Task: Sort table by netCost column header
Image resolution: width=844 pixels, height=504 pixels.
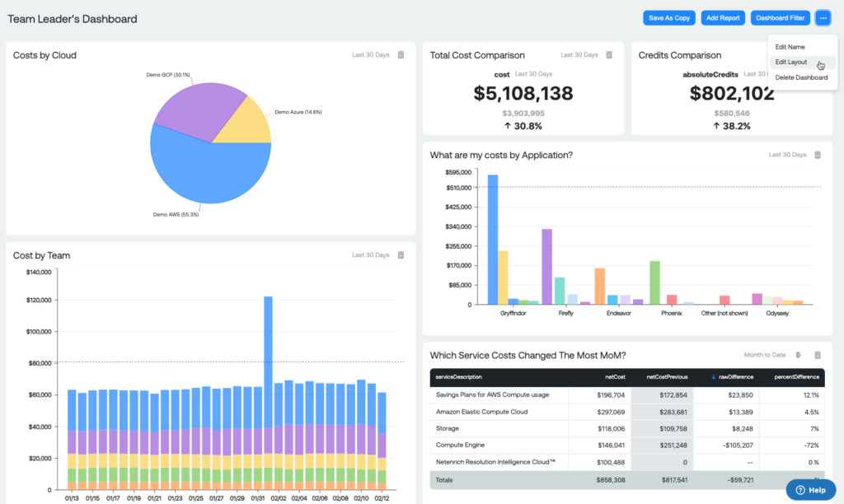Action: pos(615,377)
